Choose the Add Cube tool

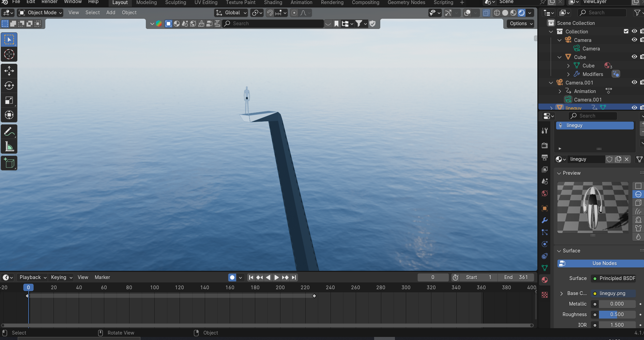click(9, 163)
